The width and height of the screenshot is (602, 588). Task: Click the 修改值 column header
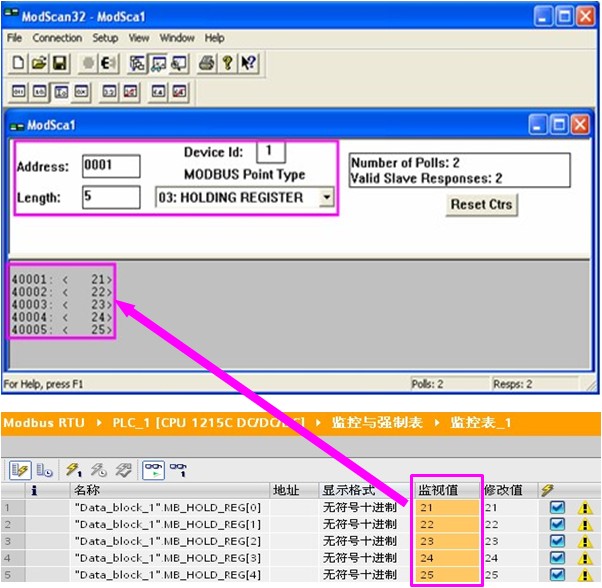coord(509,490)
